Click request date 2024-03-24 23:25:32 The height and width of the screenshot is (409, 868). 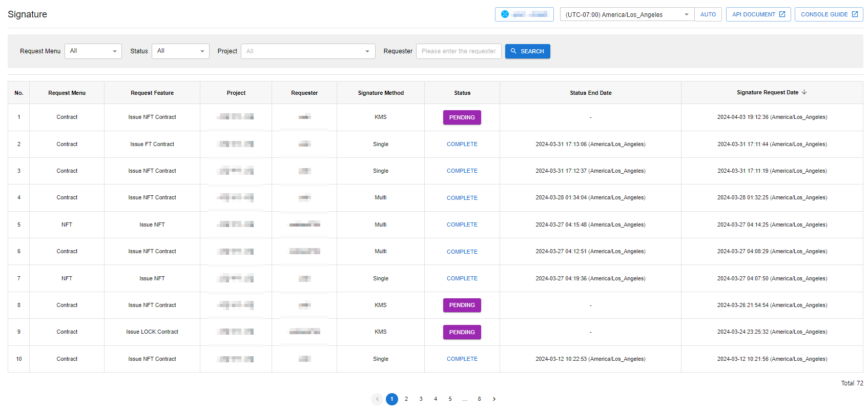(x=772, y=332)
